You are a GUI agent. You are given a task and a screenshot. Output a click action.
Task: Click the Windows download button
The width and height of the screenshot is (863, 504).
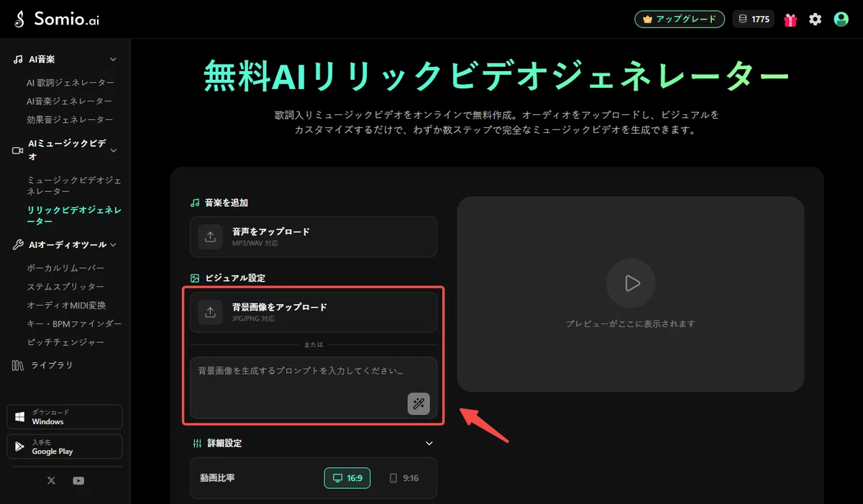(x=65, y=417)
